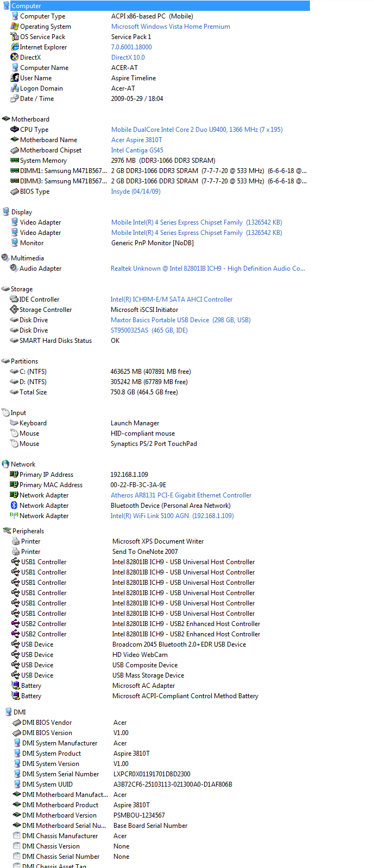The width and height of the screenshot is (374, 868).
Task: Click '2976 MB (DDR3-1066 DDR3 SDRAM)' memory value
Action: tap(163, 161)
